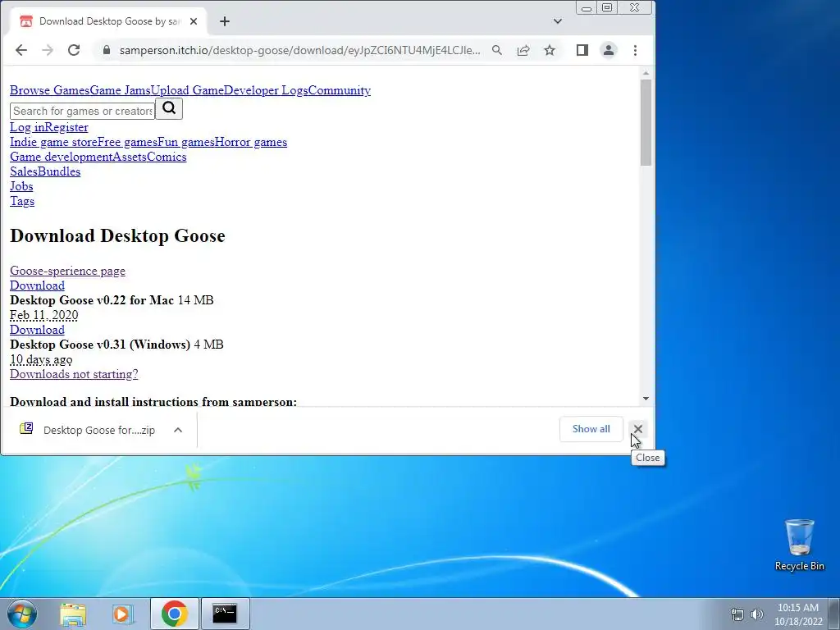Minimize the Chrome window
The image size is (840, 630).
click(x=587, y=7)
